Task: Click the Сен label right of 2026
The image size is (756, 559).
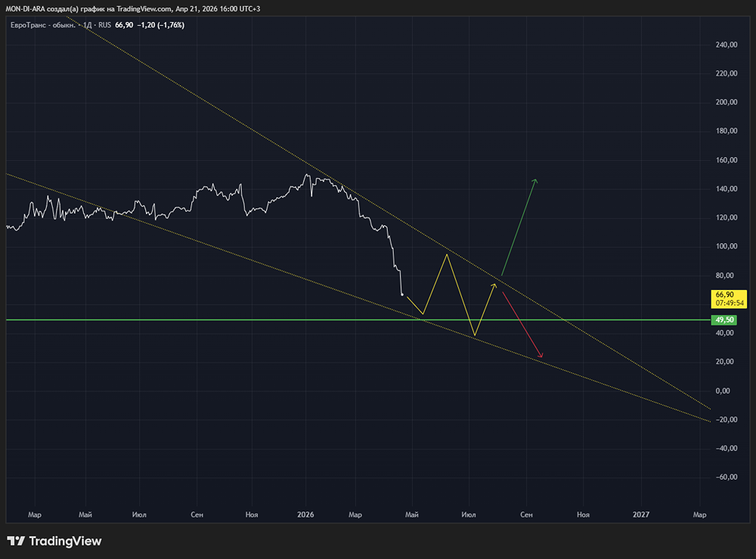Action: coord(526,514)
